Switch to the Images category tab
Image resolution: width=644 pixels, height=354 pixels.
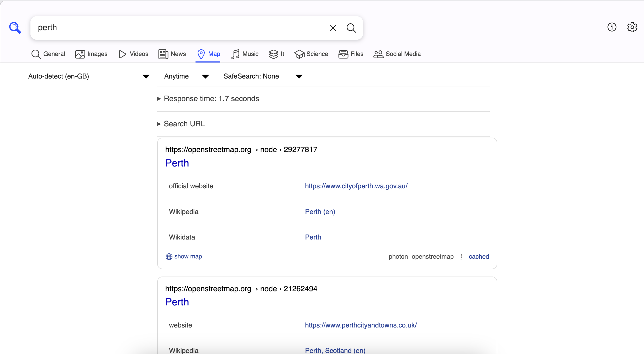pos(91,54)
